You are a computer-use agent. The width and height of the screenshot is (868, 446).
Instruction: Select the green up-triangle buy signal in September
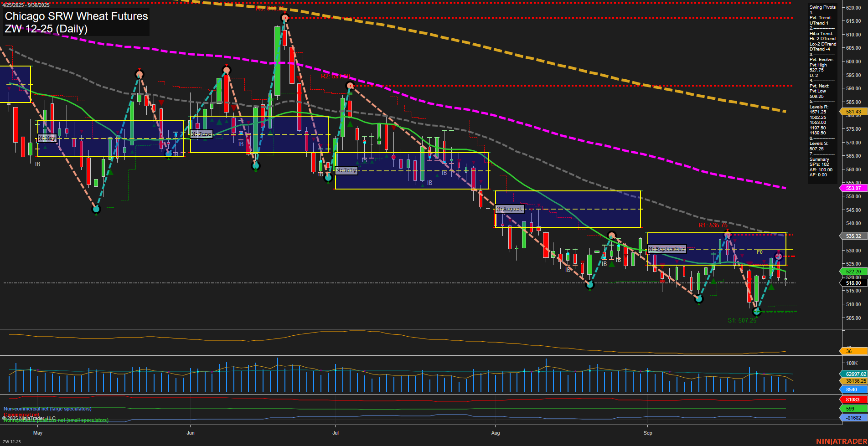771,286
